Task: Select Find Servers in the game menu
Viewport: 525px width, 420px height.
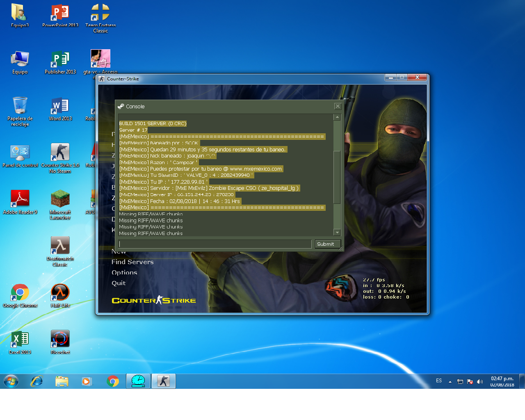Action: point(132,262)
